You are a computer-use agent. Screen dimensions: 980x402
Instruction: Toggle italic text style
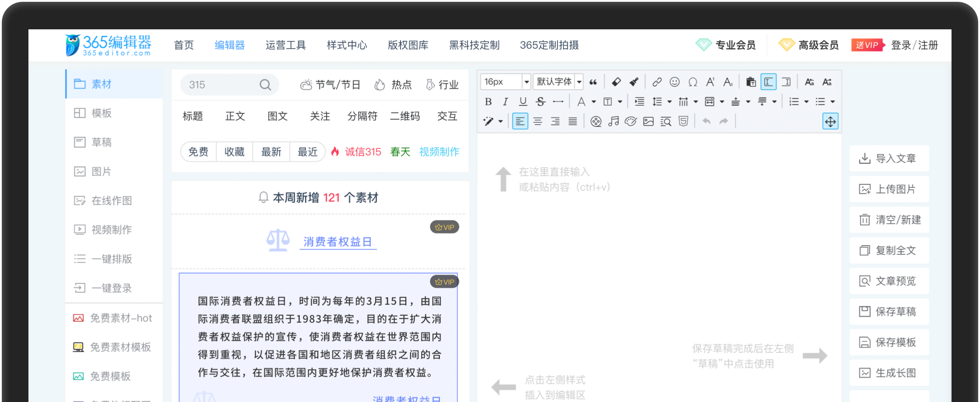pyautogui.click(x=505, y=102)
